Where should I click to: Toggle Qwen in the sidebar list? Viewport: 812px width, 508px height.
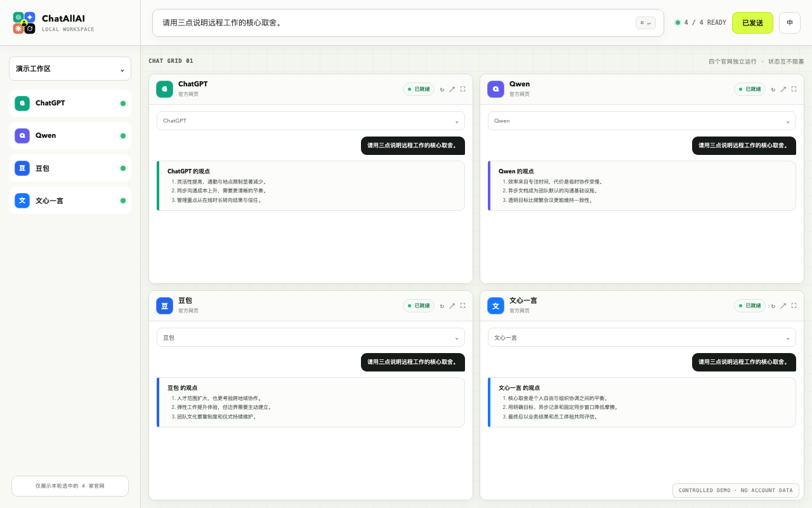[70, 135]
